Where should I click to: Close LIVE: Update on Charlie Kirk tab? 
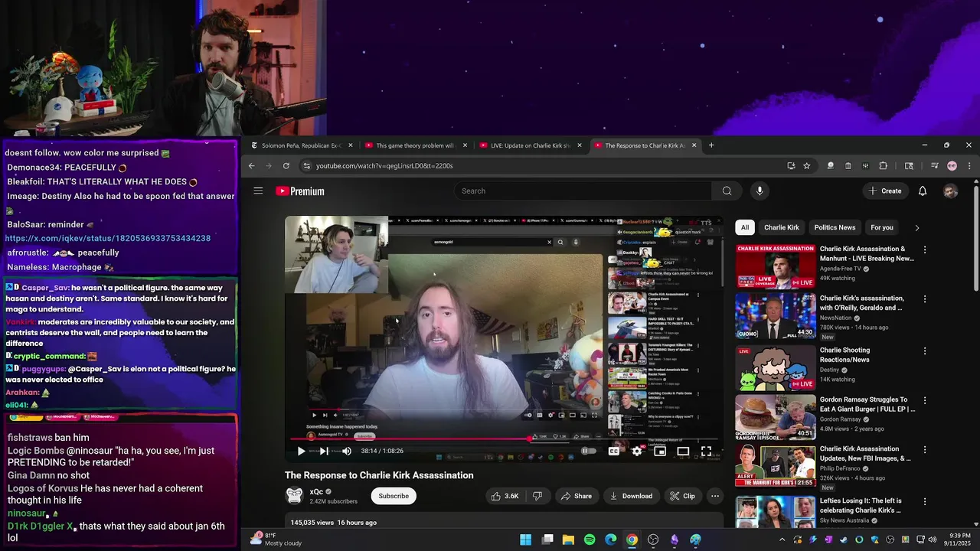(x=580, y=145)
